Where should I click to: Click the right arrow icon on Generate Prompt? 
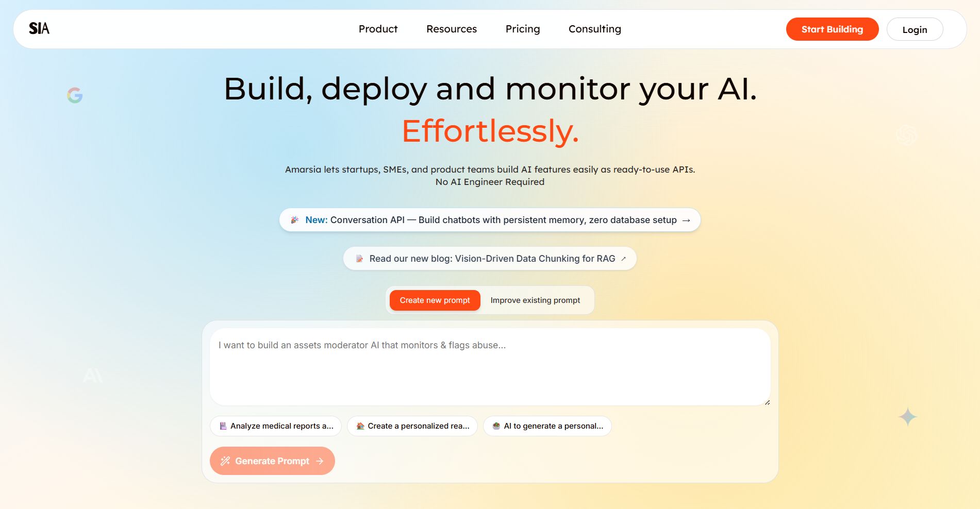(320, 461)
